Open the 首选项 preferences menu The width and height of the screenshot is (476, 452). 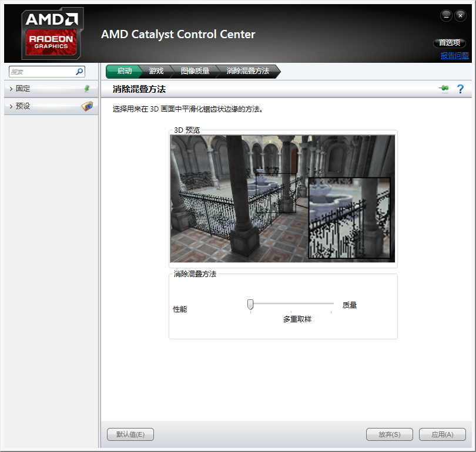coord(450,43)
